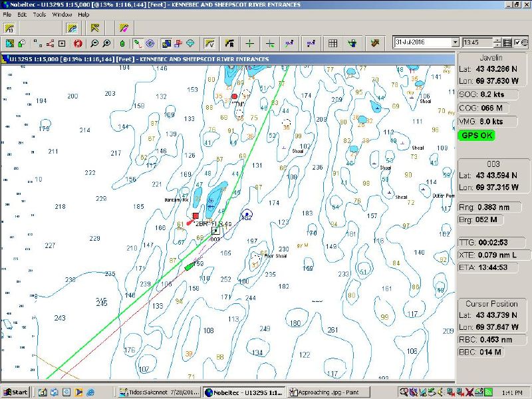Image resolution: width=532 pixels, height=399 pixels.
Task: Open the File menu
Action: coord(7,14)
